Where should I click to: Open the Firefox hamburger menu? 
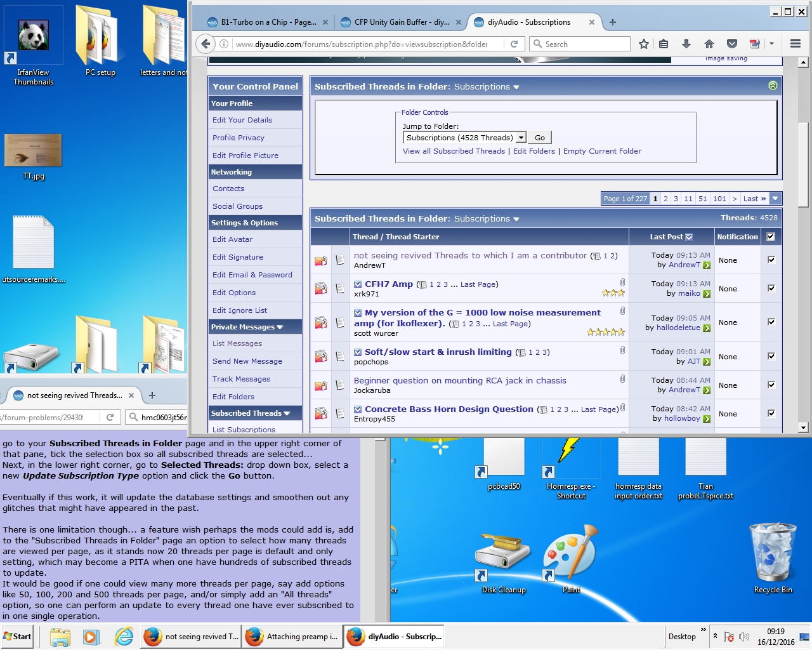click(795, 44)
